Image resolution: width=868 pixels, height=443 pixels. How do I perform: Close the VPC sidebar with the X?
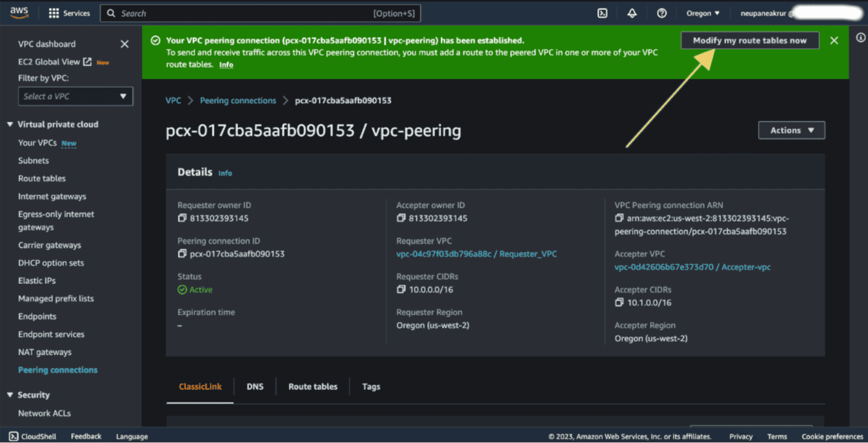pyautogui.click(x=125, y=44)
